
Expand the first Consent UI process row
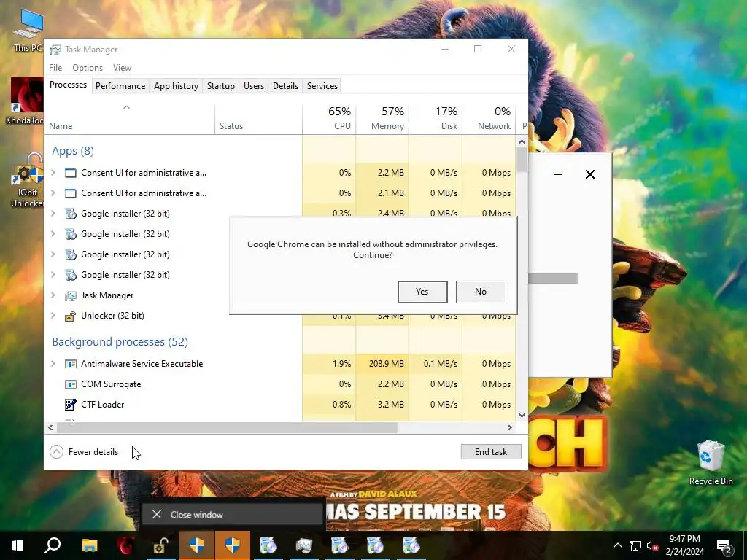coord(53,173)
